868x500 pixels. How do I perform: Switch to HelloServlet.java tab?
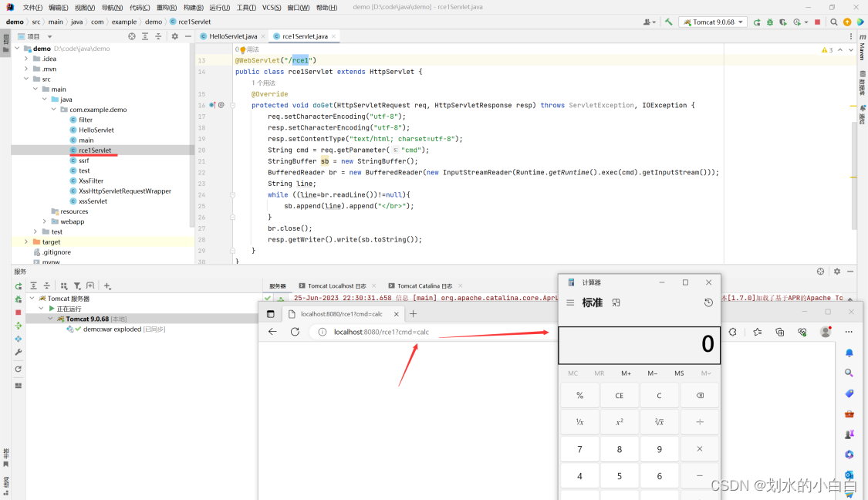232,36
